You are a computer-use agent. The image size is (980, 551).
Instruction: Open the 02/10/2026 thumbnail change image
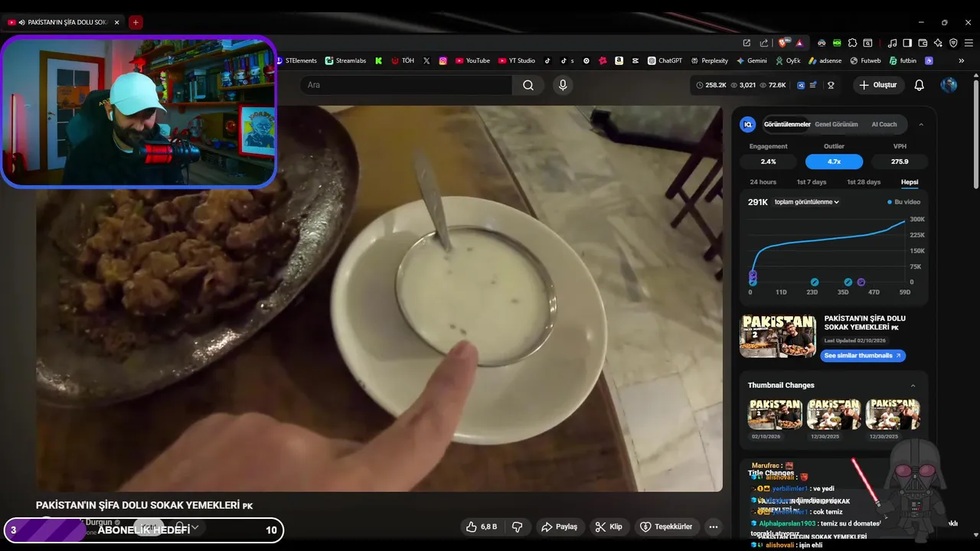pos(775,414)
